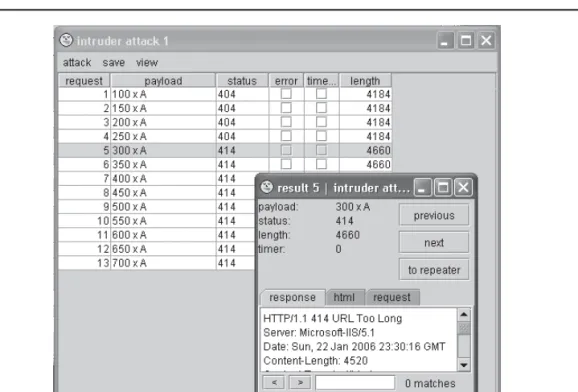Viewport: 578px width, 392px height.
Task: Select the row with payload 250 x A
Action: click(x=225, y=136)
